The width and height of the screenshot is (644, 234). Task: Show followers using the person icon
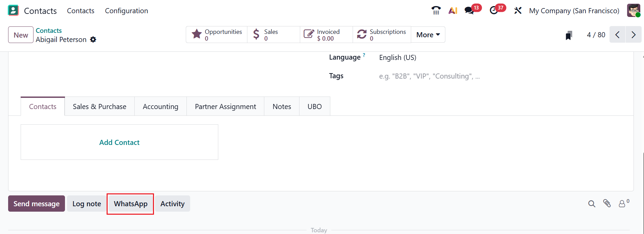(x=622, y=204)
